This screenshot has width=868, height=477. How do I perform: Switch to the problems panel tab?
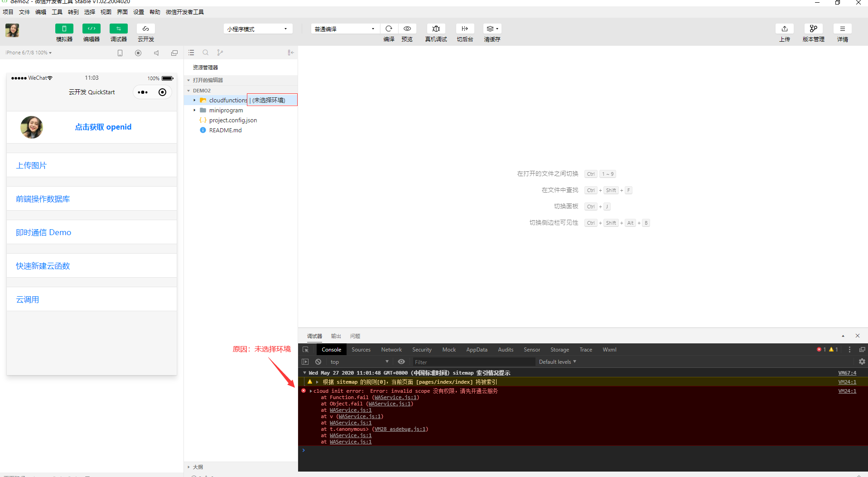(x=355, y=336)
